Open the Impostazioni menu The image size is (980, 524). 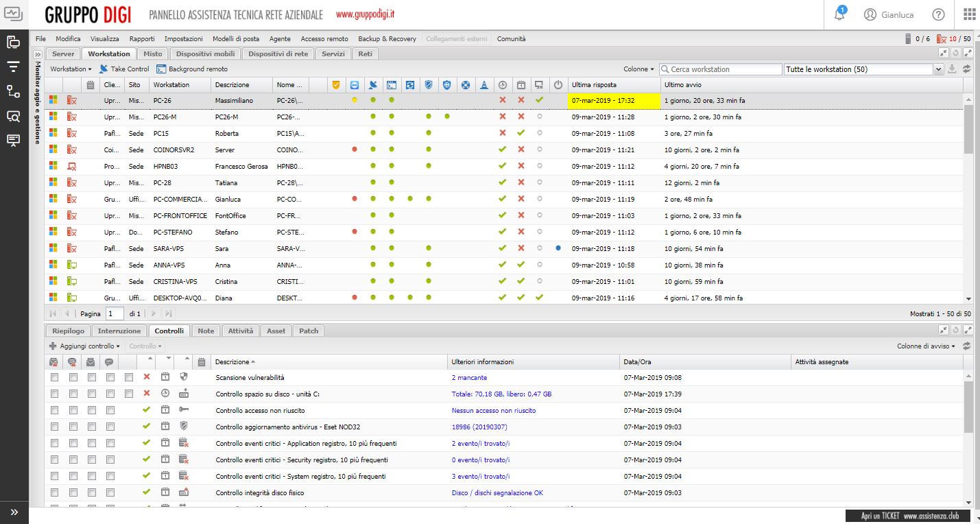pos(183,39)
